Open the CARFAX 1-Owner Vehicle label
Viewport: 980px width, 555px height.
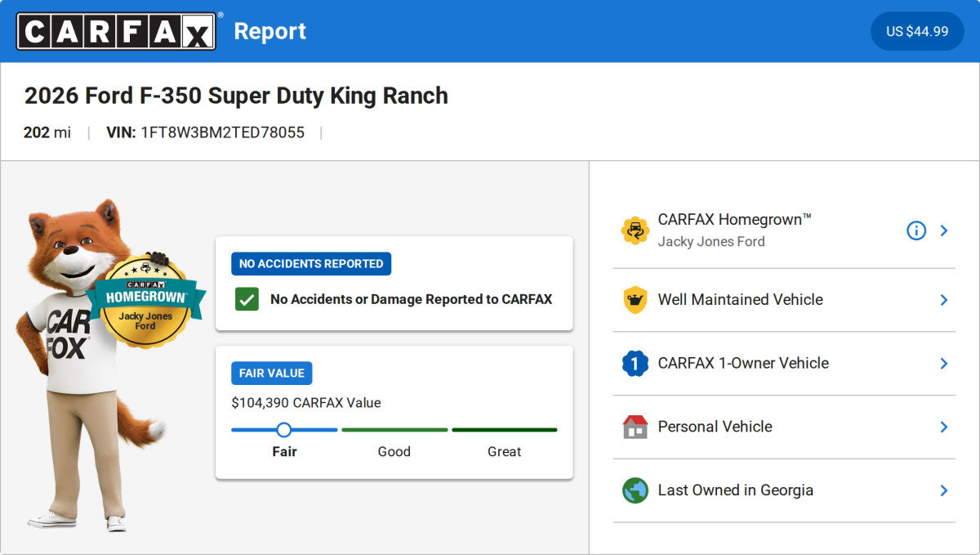pyautogui.click(x=743, y=364)
